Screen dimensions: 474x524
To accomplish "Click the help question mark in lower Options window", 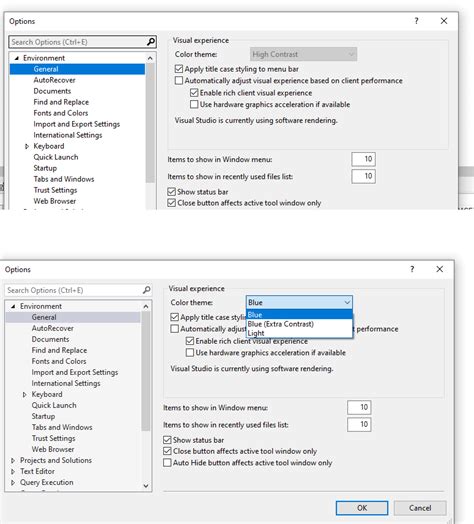I will [412, 269].
